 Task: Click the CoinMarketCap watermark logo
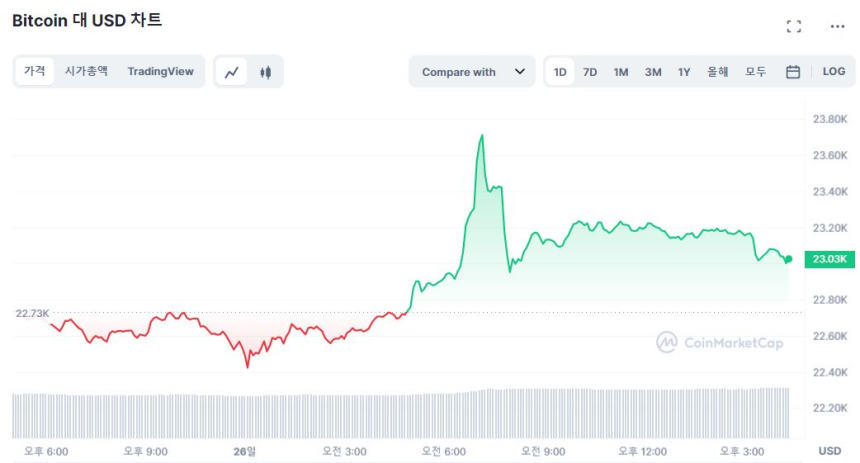click(x=720, y=343)
